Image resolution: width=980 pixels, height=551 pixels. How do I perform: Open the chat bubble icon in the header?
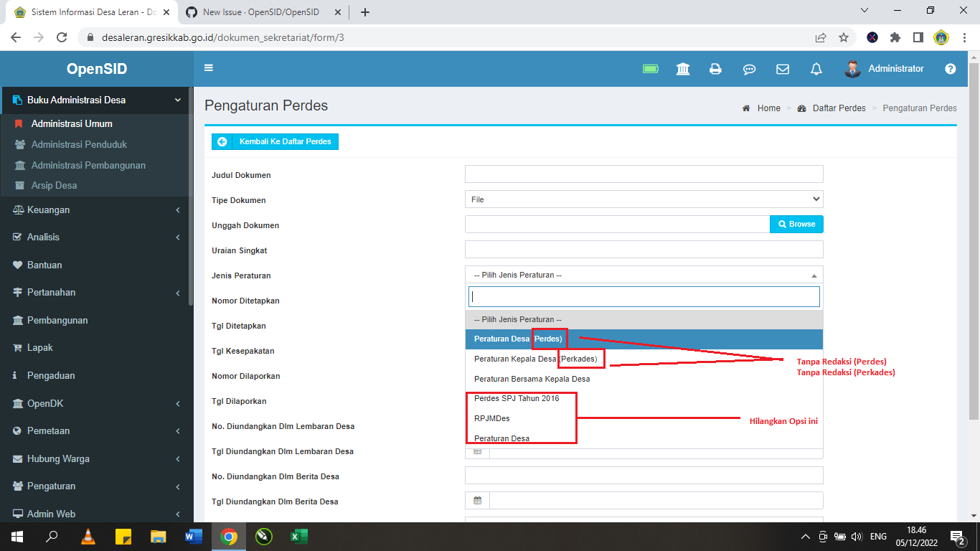[x=749, y=69]
